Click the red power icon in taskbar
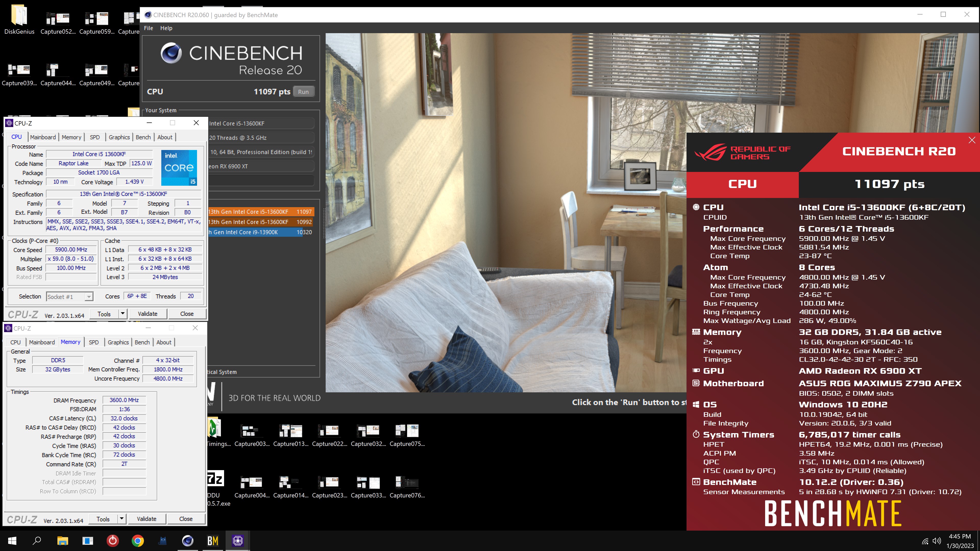This screenshot has width=980, height=551. [113, 541]
